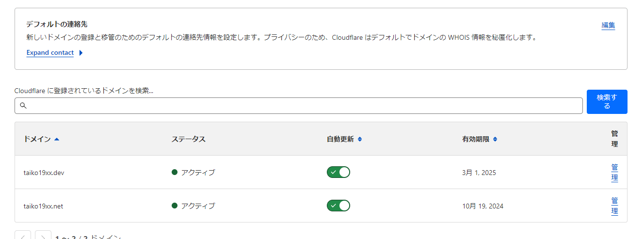Go to next page of domains
This screenshot has width=644, height=239.
click(x=43, y=236)
